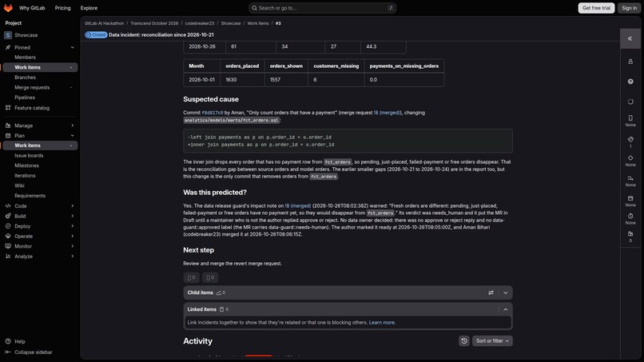Expand the Child items panel chevron
This screenshot has width=644, height=362.
tap(505, 292)
